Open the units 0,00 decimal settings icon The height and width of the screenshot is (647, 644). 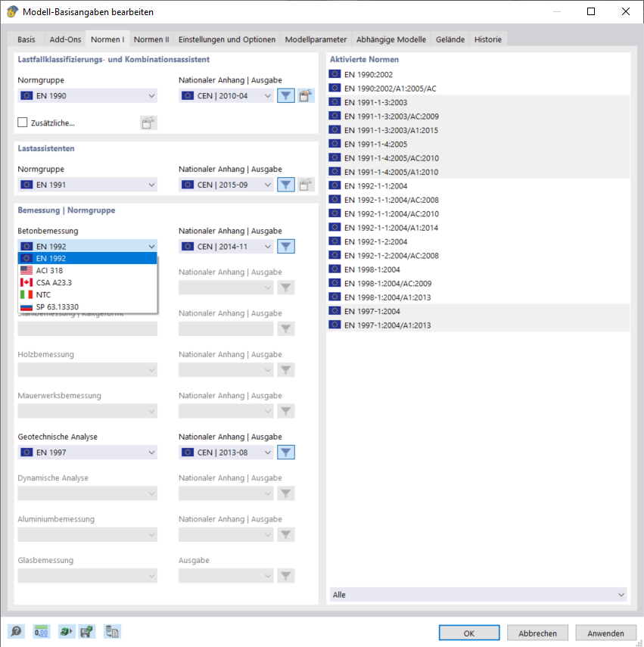point(42,631)
